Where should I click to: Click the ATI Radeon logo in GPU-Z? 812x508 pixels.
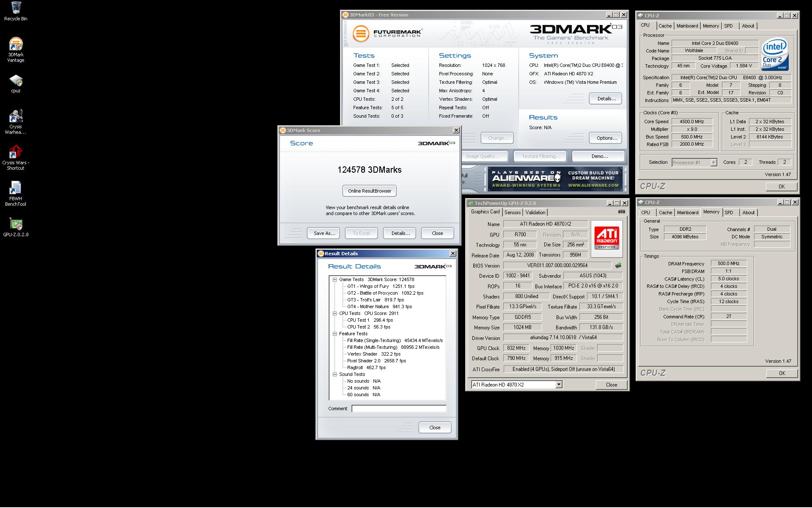(x=606, y=239)
